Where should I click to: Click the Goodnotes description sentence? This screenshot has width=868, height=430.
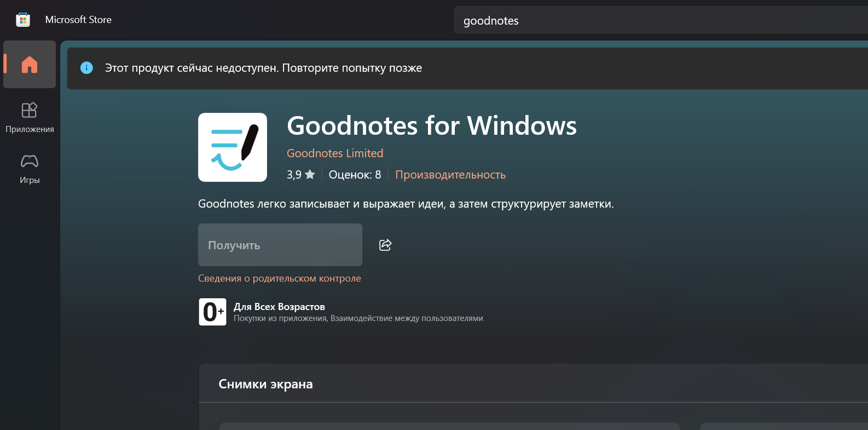(406, 204)
